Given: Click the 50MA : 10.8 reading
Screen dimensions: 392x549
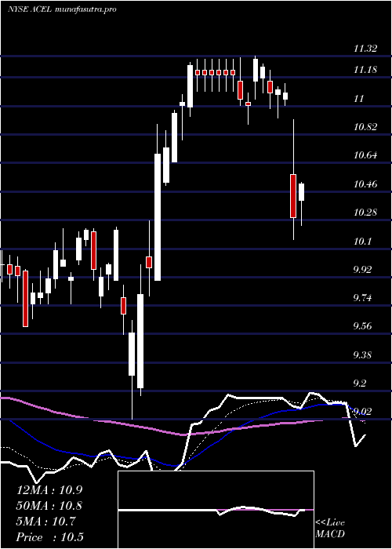Looking at the screenshot, I should [51, 506].
